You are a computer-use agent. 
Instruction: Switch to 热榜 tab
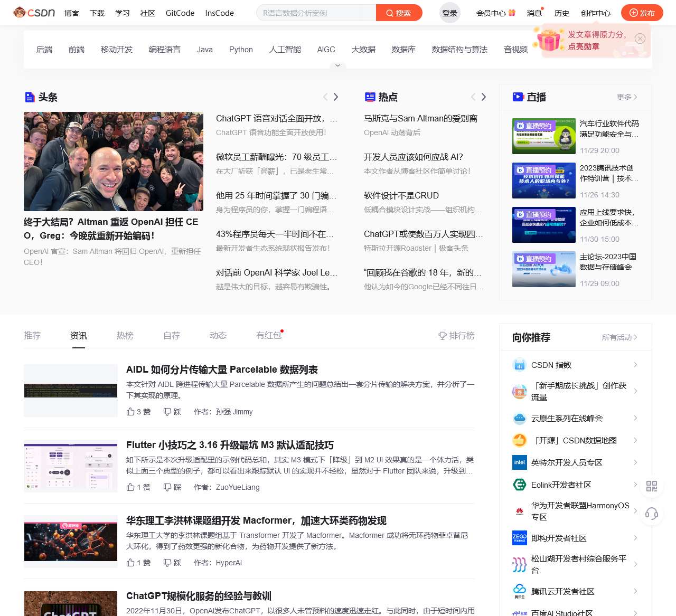click(125, 336)
